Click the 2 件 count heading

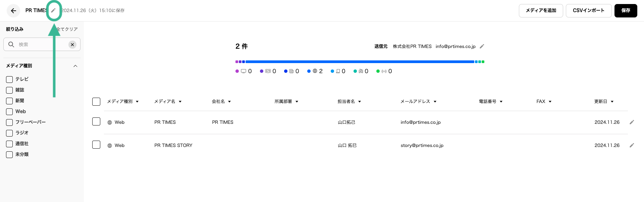[x=241, y=46]
